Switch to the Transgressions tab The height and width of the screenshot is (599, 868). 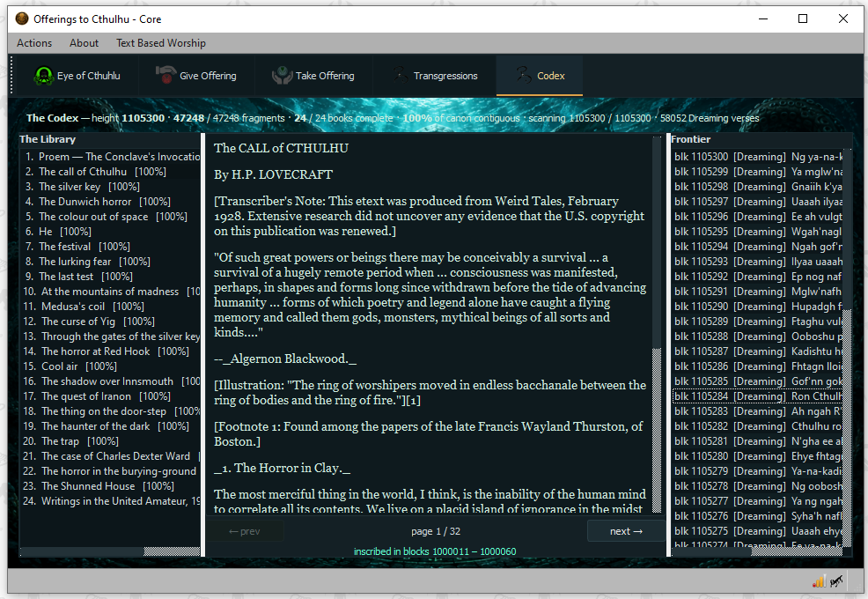434,76
